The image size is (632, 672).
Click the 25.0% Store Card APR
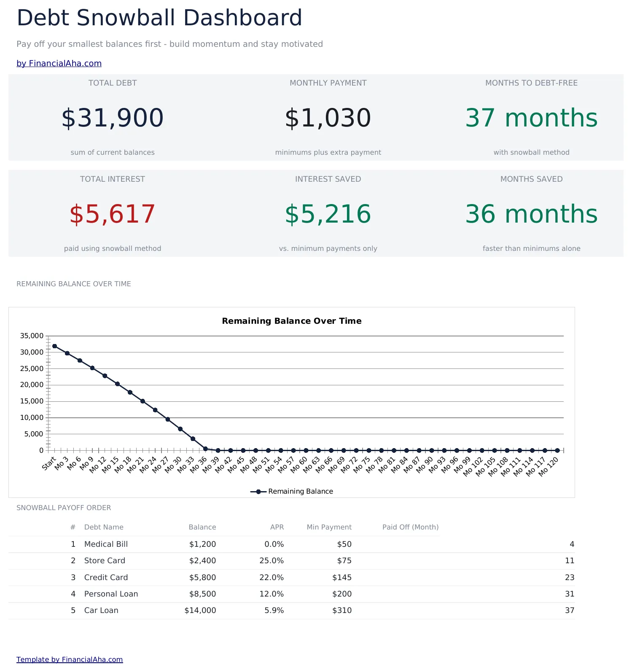coord(272,561)
